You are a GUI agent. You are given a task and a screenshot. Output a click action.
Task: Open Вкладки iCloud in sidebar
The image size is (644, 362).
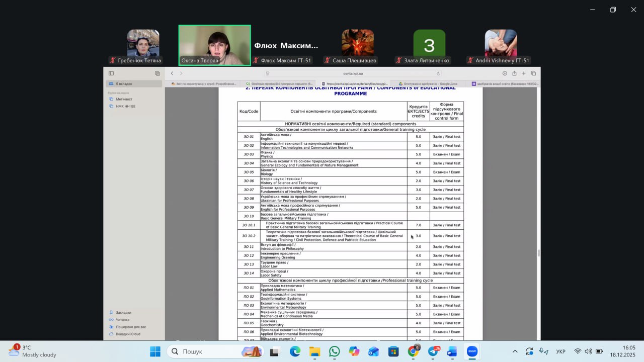click(128, 334)
